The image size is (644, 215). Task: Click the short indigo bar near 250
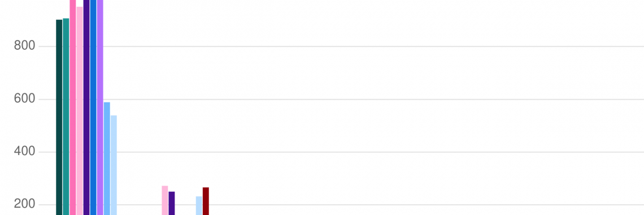172,204
